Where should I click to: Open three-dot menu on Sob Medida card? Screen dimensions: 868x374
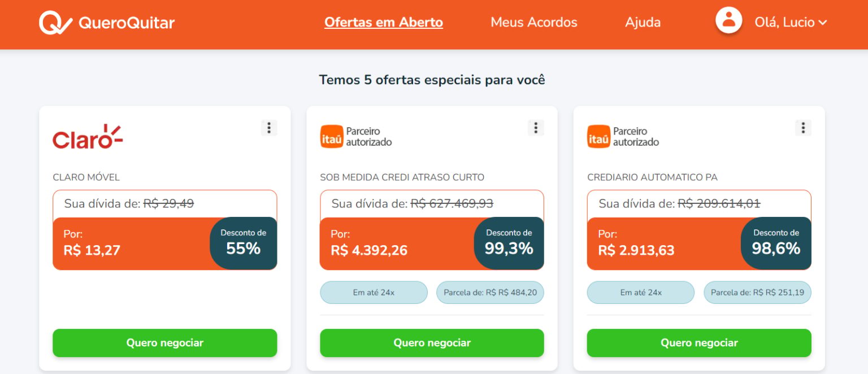[536, 128]
